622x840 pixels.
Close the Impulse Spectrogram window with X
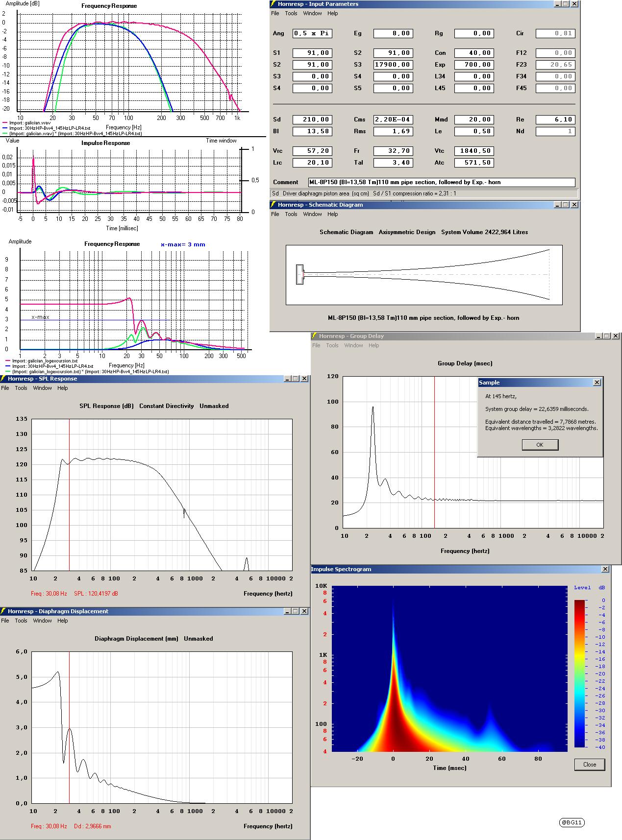pyautogui.click(x=605, y=569)
